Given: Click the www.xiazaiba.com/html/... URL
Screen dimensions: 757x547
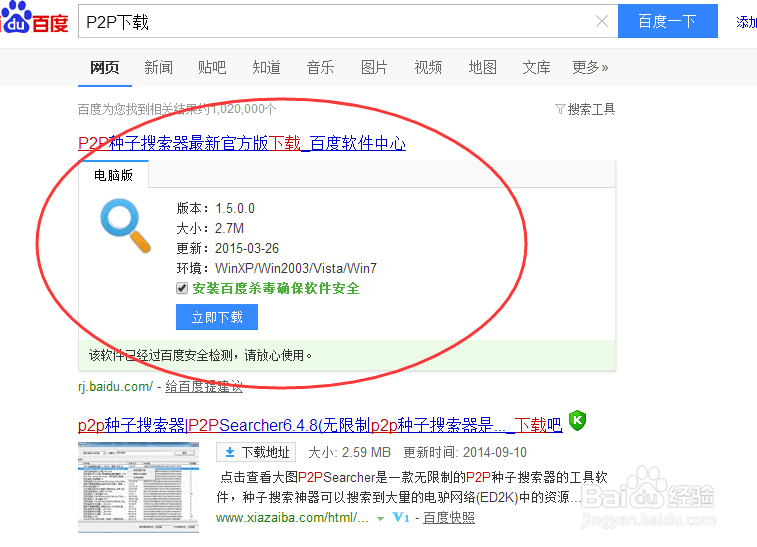Looking at the screenshot, I should [293, 518].
